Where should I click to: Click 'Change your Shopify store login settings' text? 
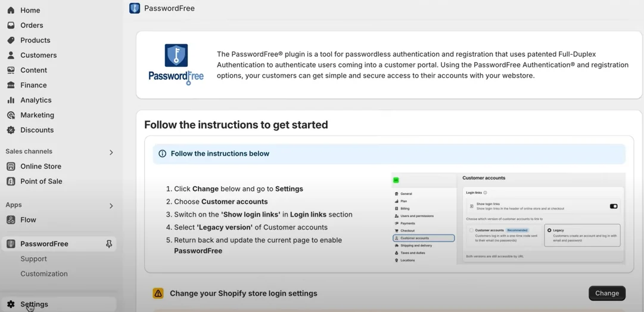[244, 294]
